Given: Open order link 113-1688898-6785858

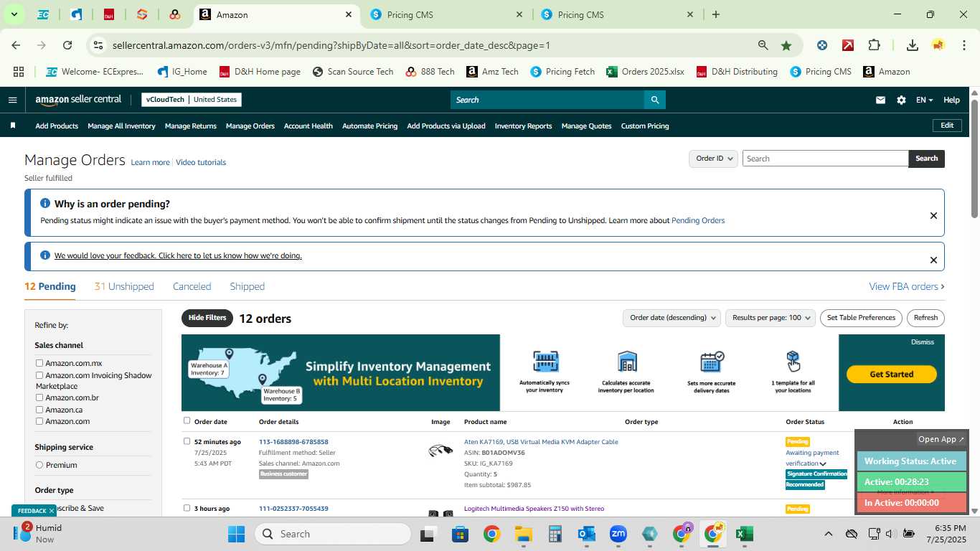Looking at the screenshot, I should (x=293, y=442).
